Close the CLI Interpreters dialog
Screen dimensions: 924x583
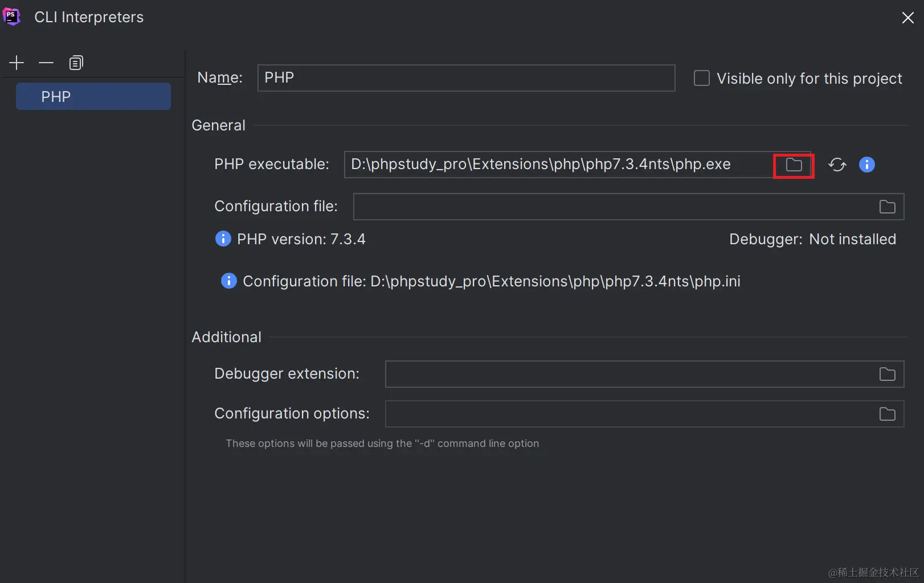(907, 18)
